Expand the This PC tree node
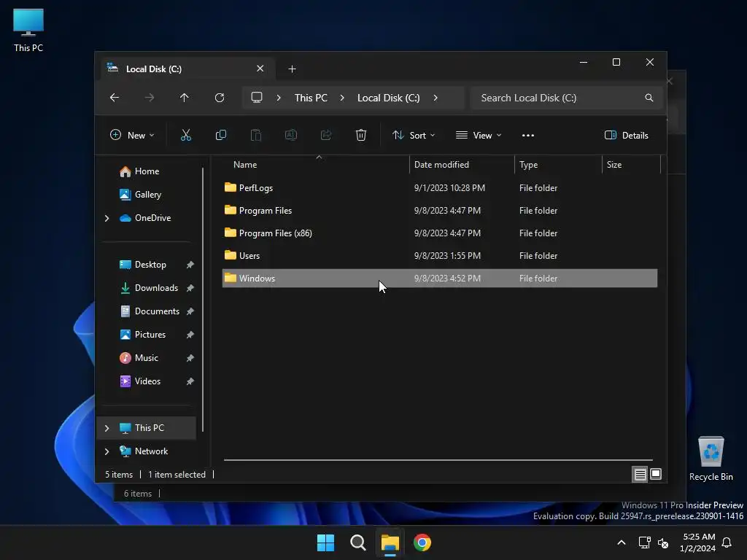 click(107, 428)
